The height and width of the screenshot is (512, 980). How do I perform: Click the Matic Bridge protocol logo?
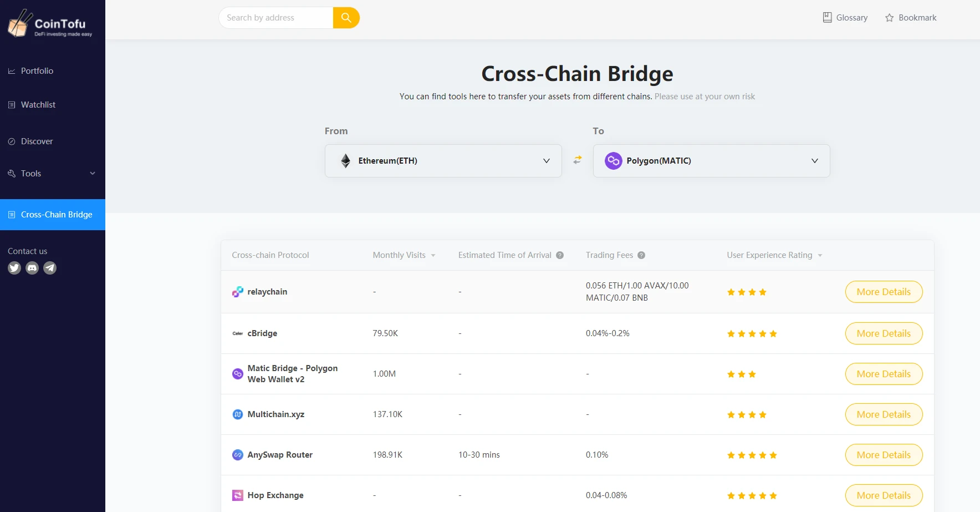(x=238, y=374)
